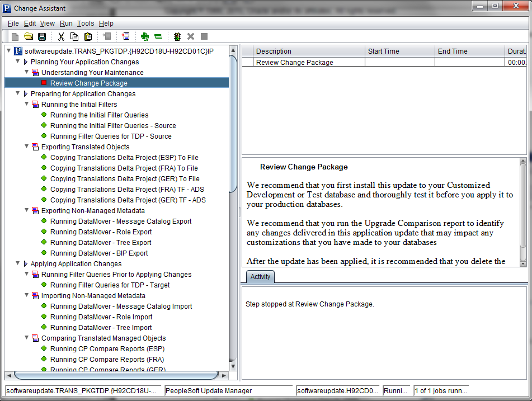The width and height of the screenshot is (532, 401).
Task: Click the red-arrow insert step icon
Action: click(x=125, y=36)
